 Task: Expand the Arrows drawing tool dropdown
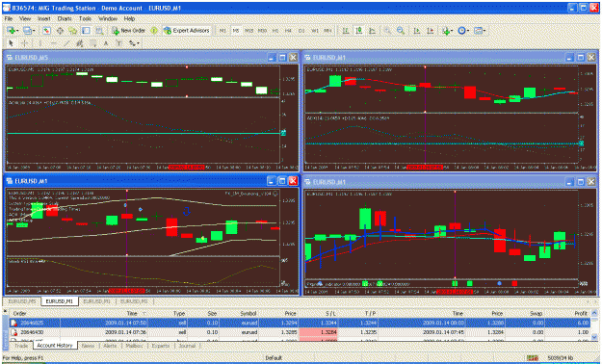click(138, 43)
